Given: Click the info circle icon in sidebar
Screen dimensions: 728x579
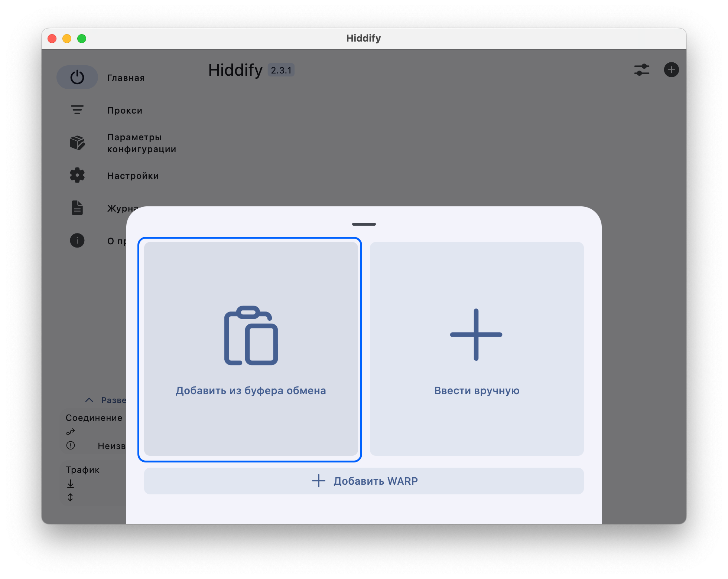Looking at the screenshot, I should (77, 241).
